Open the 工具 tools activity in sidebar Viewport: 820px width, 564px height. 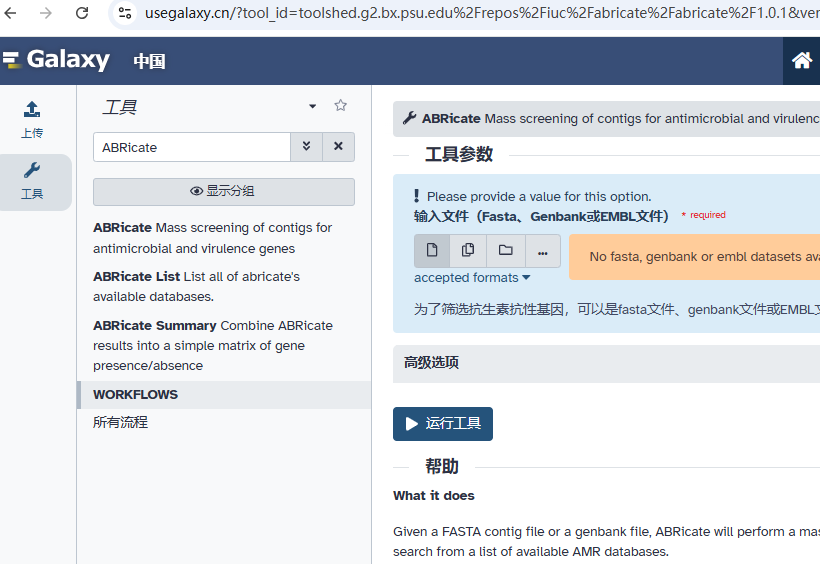32,182
